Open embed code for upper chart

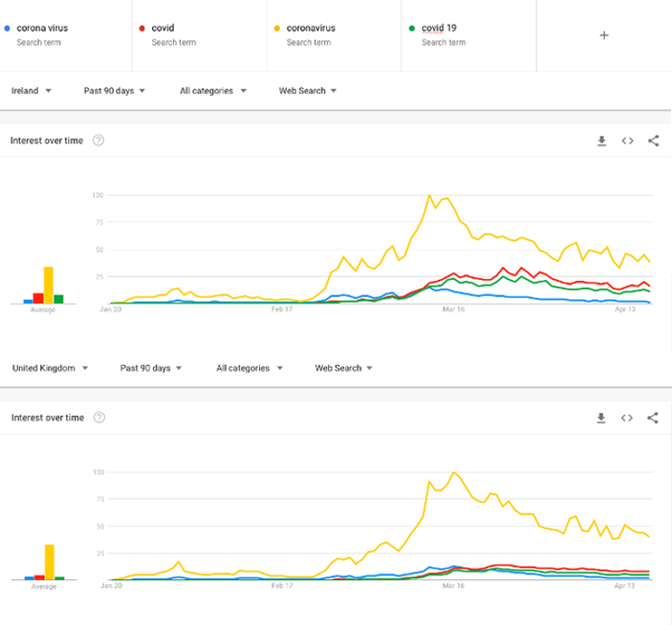tap(627, 141)
